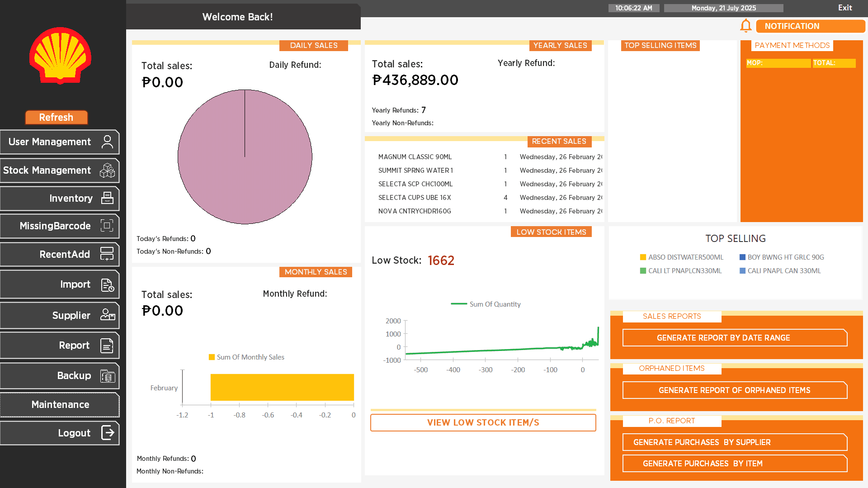Click the YEARLY SALES header label
This screenshot has height=488, width=868.
point(560,46)
